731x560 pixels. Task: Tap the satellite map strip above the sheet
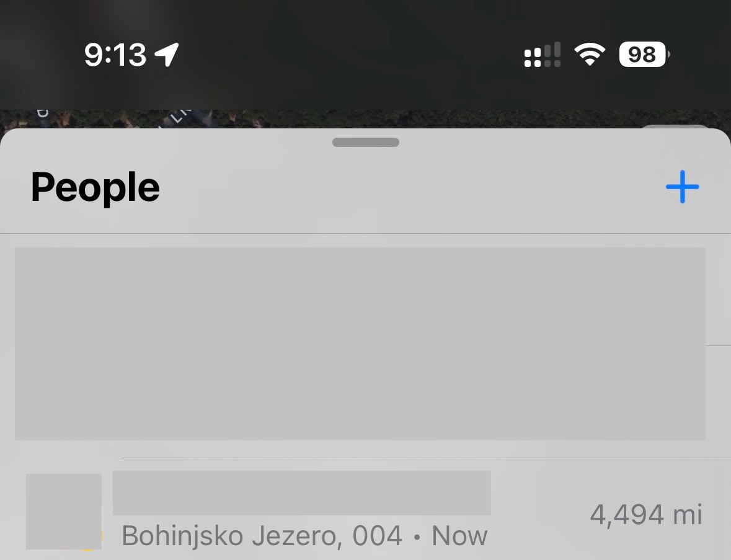click(366, 119)
